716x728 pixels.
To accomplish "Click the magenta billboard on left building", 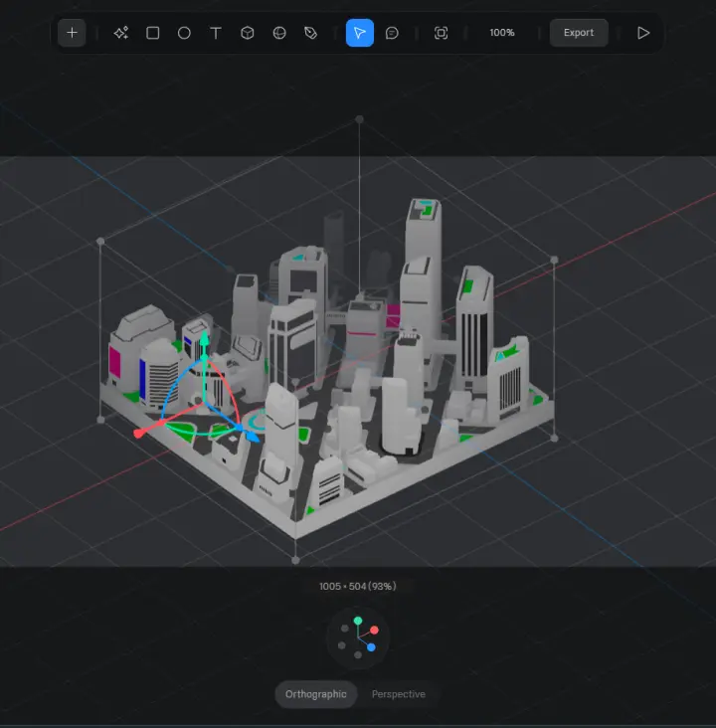I will tap(114, 362).
